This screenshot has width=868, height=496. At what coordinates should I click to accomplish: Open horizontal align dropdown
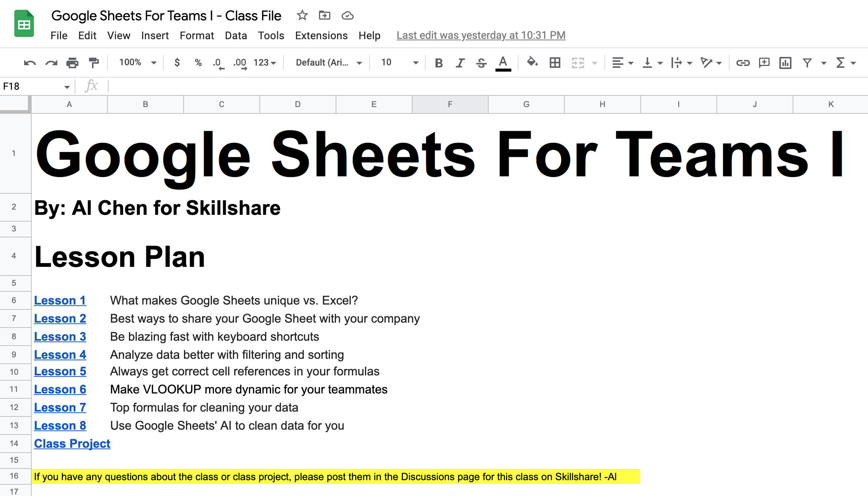pos(623,63)
